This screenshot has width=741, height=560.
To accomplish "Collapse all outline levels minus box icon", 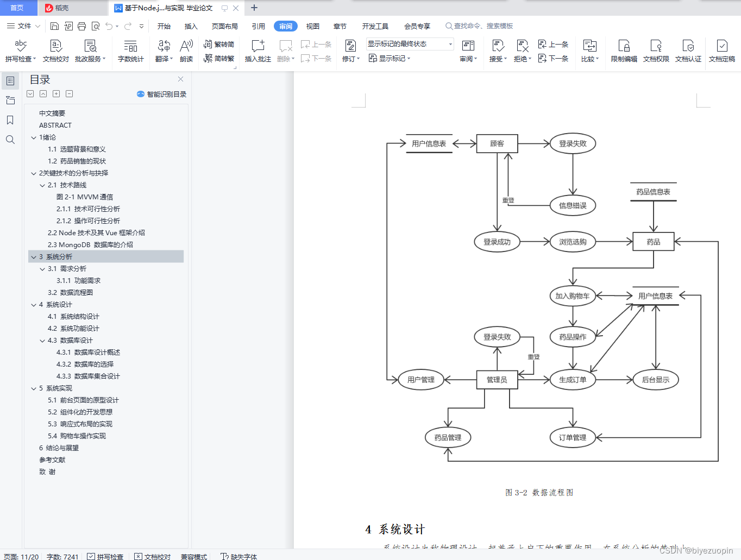I will pyautogui.click(x=69, y=93).
